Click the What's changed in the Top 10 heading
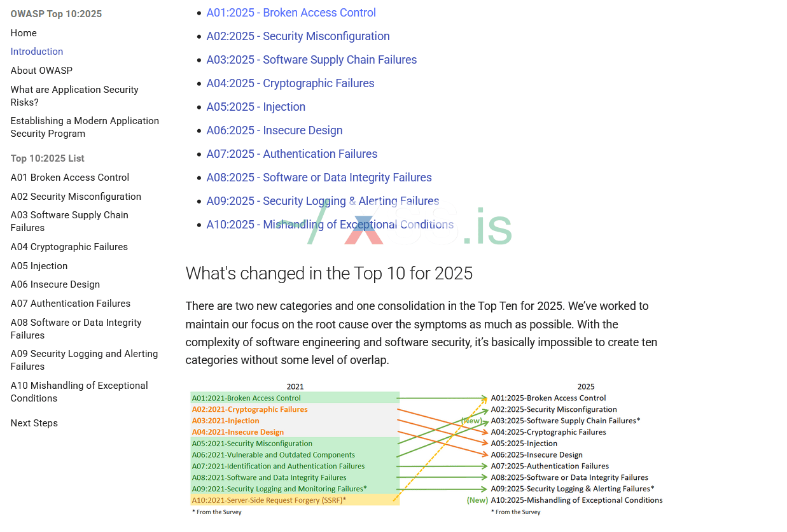The height and width of the screenshot is (532, 787). [329, 274]
